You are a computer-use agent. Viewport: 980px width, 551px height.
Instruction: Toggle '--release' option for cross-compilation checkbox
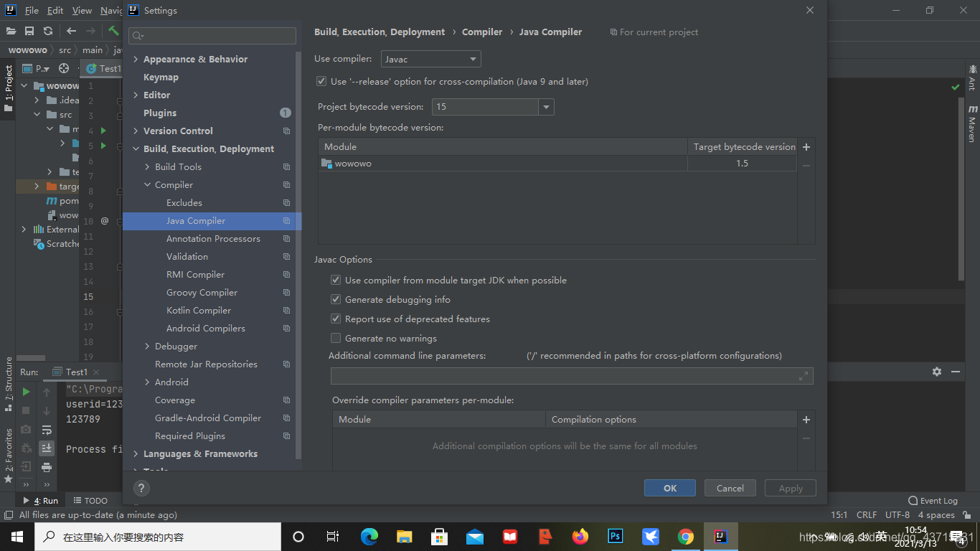coord(321,82)
